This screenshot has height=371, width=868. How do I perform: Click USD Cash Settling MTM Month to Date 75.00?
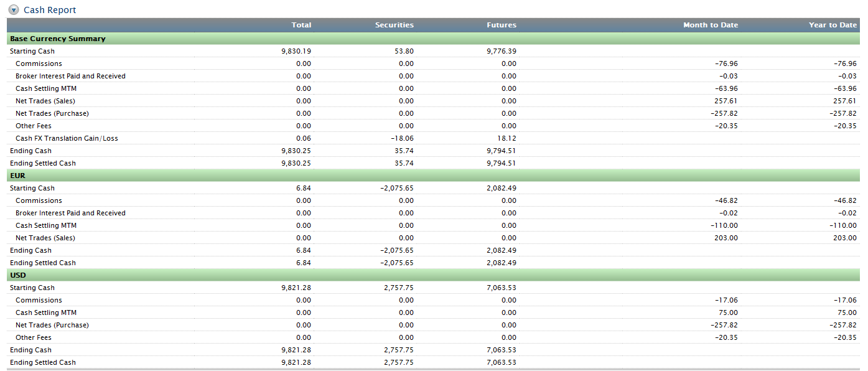pos(728,312)
